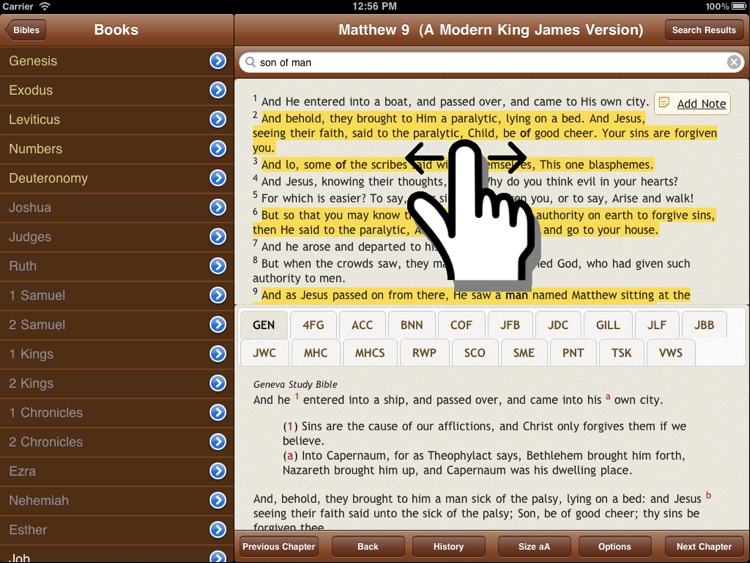The height and width of the screenshot is (563, 750).
Task: Open the COF commentary tab
Action: [x=461, y=325]
